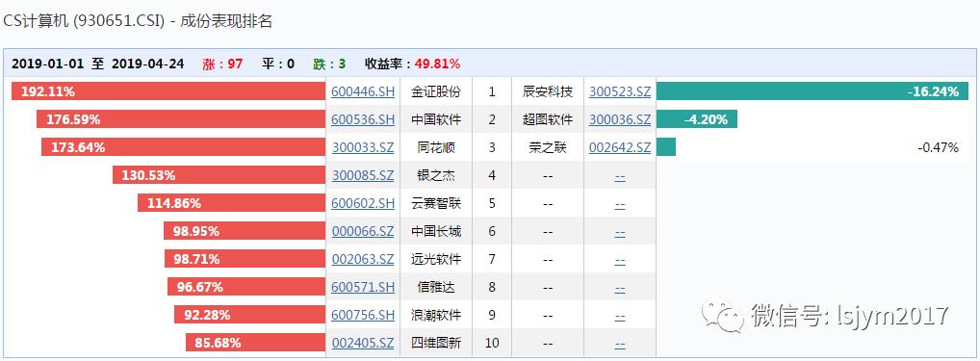Open loser stock link 002642.SZ

point(619,147)
